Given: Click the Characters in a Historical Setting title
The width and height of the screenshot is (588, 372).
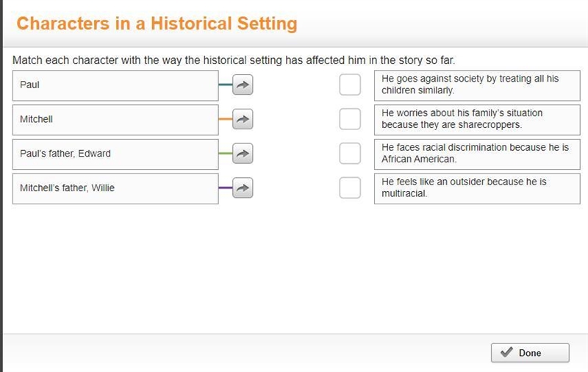Looking at the screenshot, I should click(x=157, y=24).
